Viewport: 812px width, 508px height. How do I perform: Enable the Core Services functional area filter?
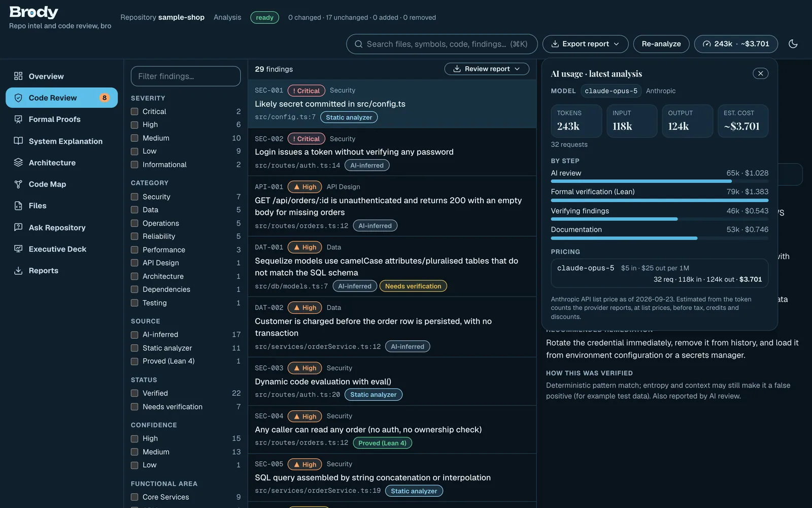click(134, 497)
